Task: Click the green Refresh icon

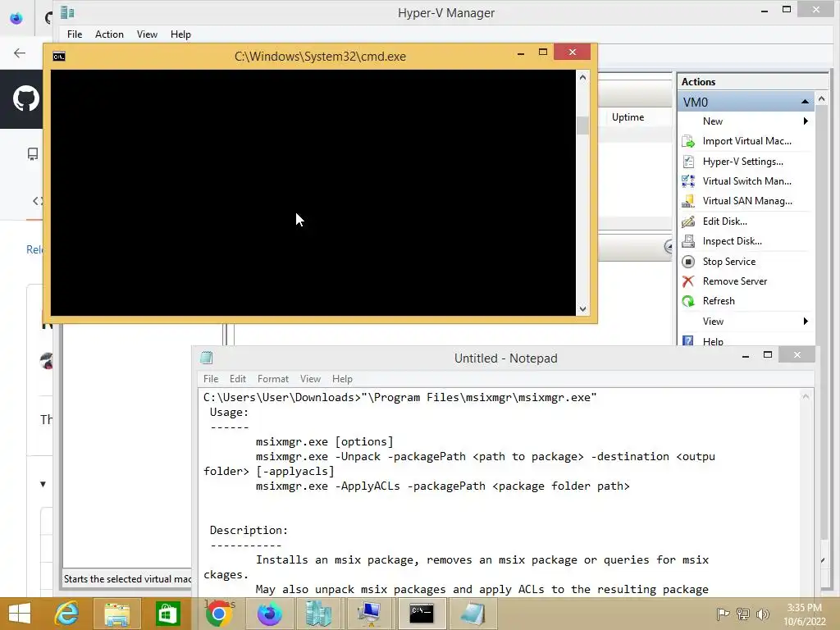Action: click(x=688, y=301)
